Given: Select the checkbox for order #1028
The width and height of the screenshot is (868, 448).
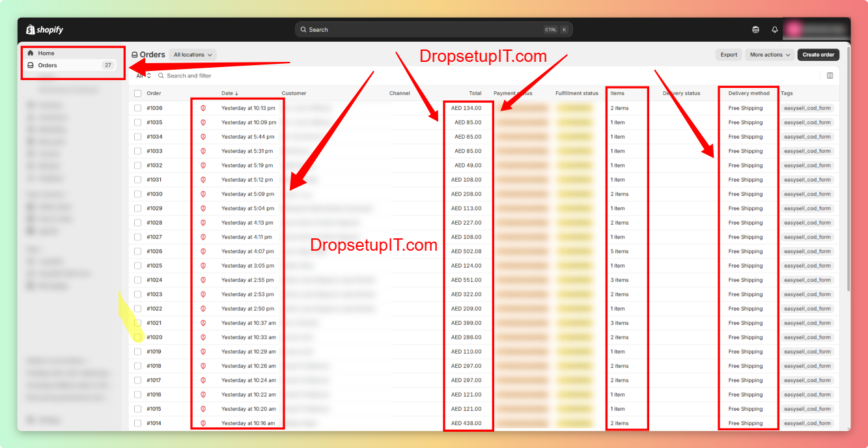Looking at the screenshot, I should (x=137, y=223).
